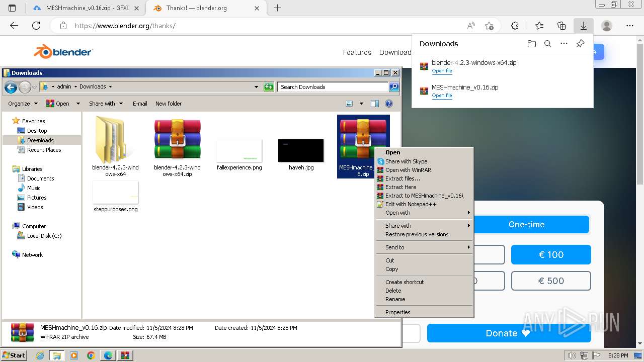The height and width of the screenshot is (362, 644).
Task: Click the Donate button
Action: (509, 333)
